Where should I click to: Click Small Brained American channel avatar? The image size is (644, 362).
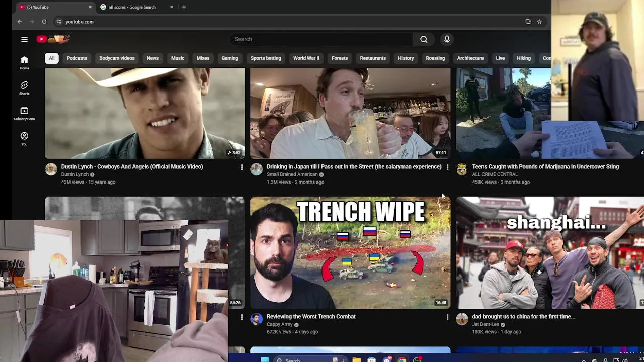[256, 169]
